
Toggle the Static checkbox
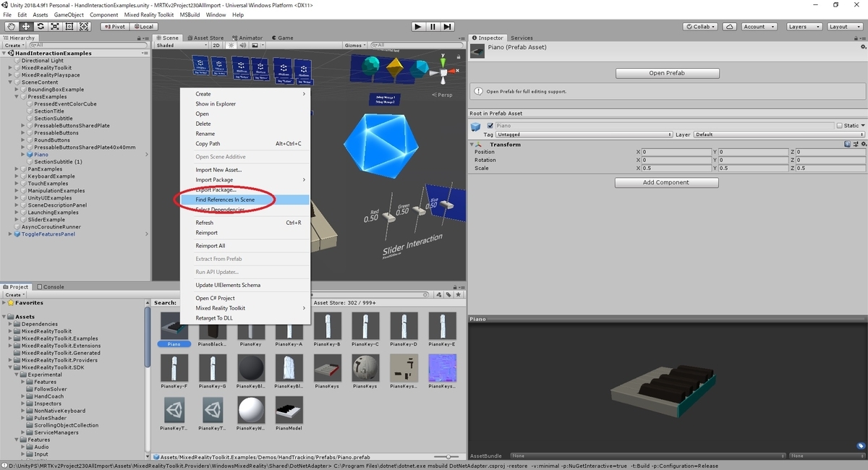[840, 126]
